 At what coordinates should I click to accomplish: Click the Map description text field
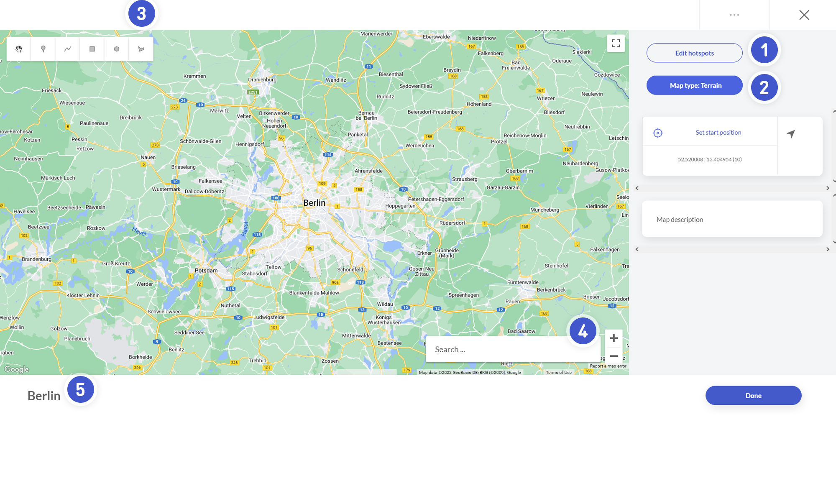pos(732,219)
